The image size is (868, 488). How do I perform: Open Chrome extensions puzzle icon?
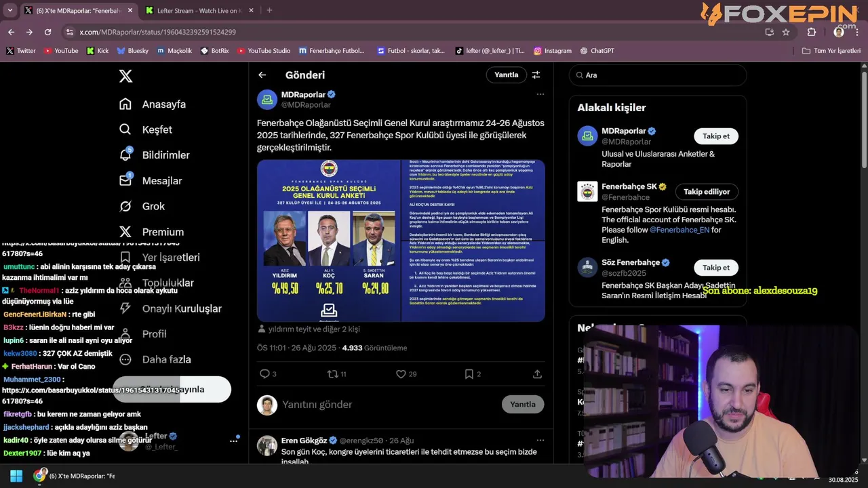click(812, 32)
